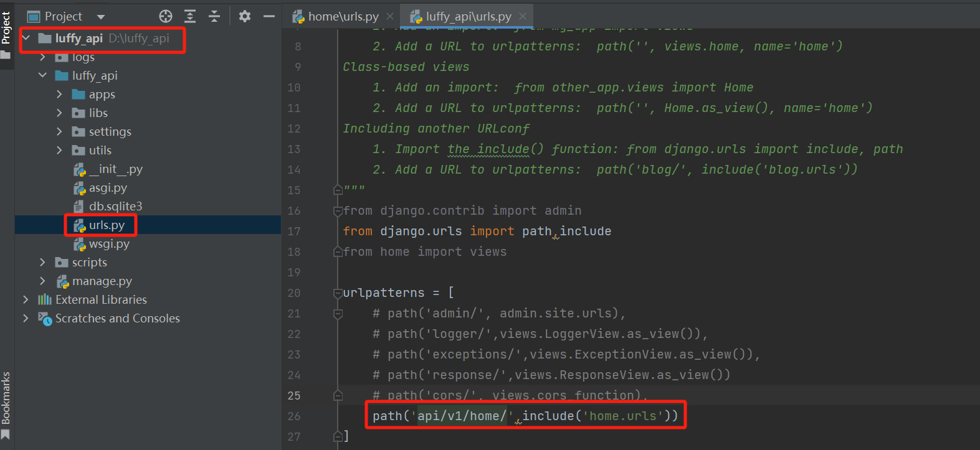This screenshot has height=450, width=980.
Task: Expand the apps folder
Action: pos(59,94)
